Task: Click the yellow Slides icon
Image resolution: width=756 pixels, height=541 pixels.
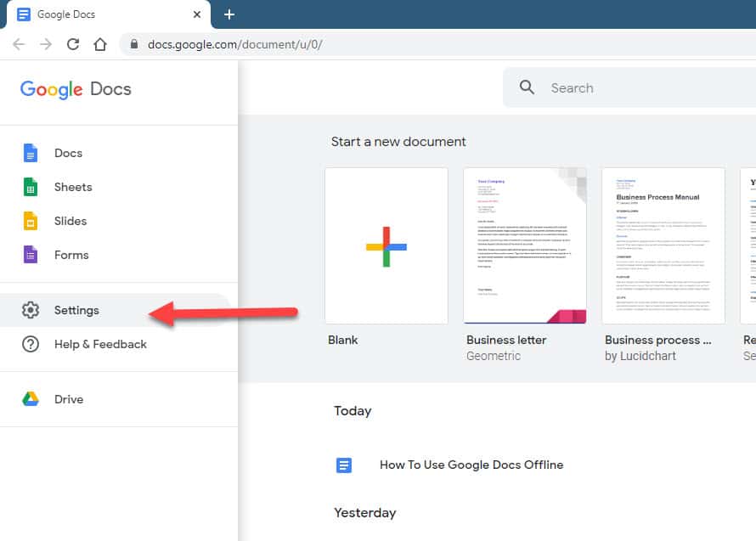Action: pos(31,221)
